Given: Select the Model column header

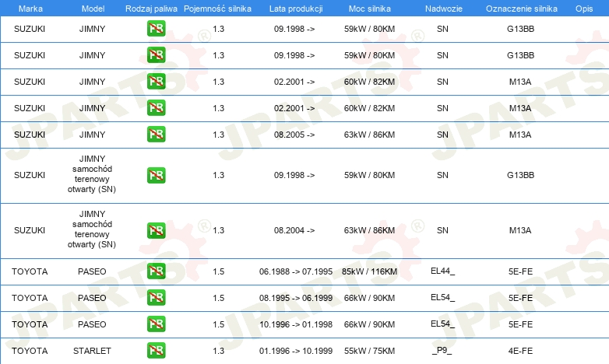Looking at the screenshot, I should [x=93, y=9].
